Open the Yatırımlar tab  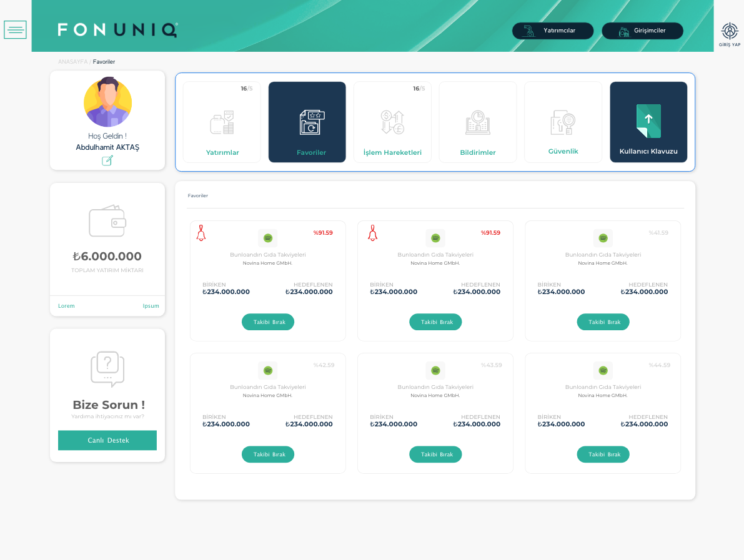222,122
